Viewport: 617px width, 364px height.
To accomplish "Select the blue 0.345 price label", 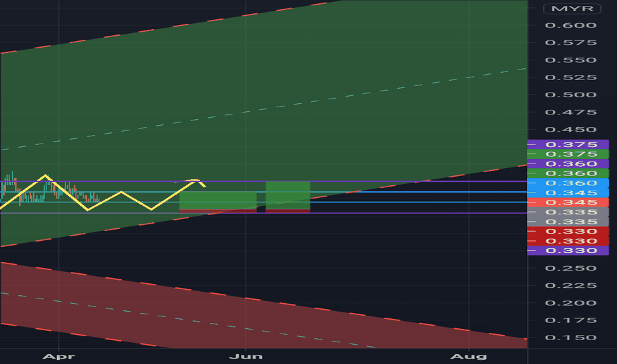I will 568,193.
